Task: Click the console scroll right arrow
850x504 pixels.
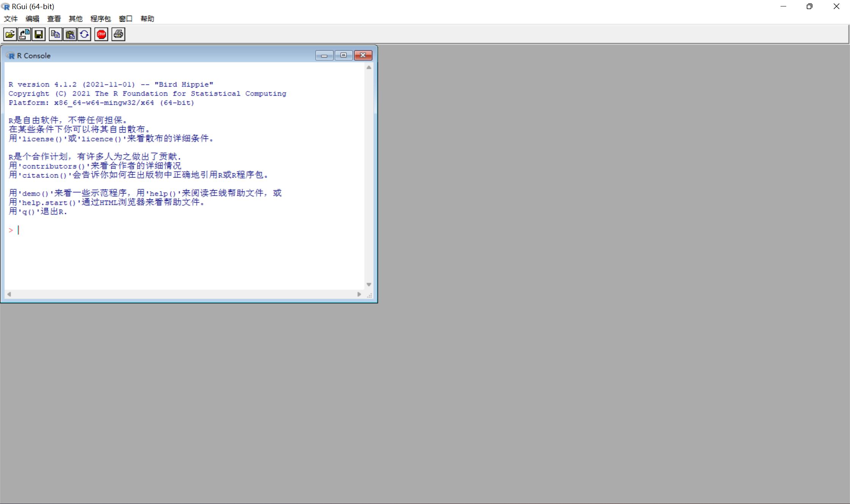Action: (x=359, y=294)
